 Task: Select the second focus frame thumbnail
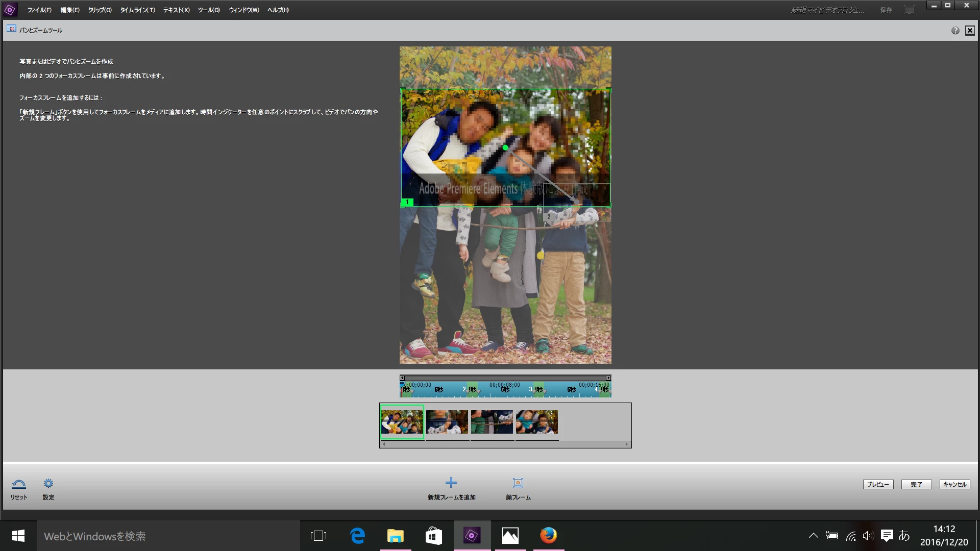tap(447, 422)
